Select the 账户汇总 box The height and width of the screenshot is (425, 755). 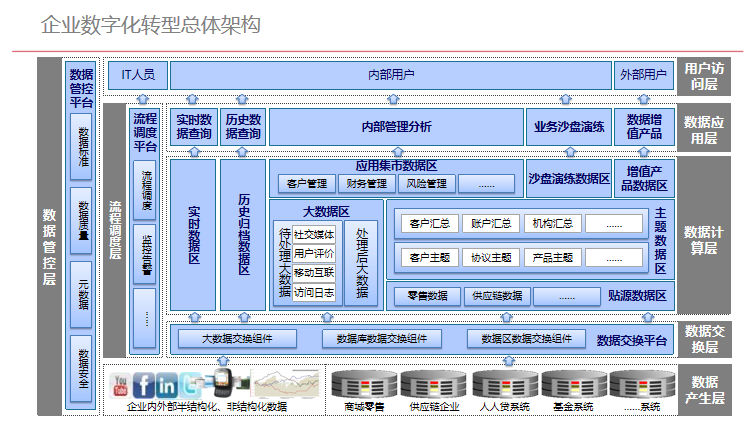[491, 223]
